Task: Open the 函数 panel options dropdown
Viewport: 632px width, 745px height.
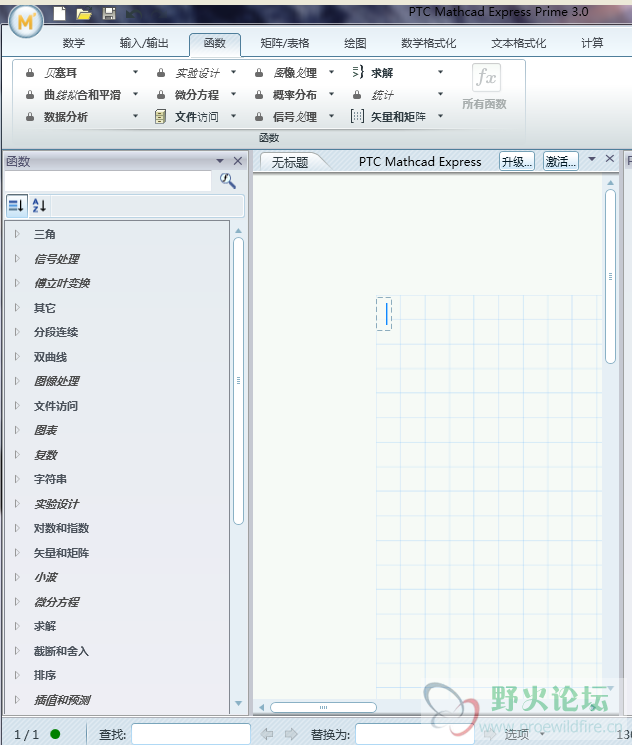Action: tap(220, 161)
